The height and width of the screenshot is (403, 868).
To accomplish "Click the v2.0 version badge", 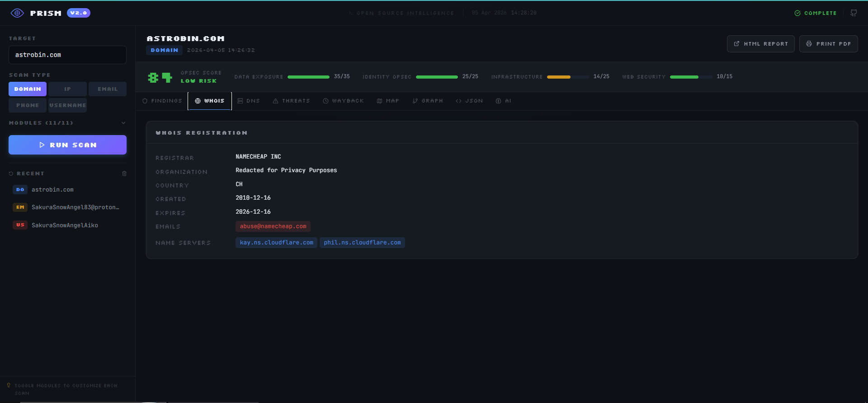I will [x=79, y=13].
